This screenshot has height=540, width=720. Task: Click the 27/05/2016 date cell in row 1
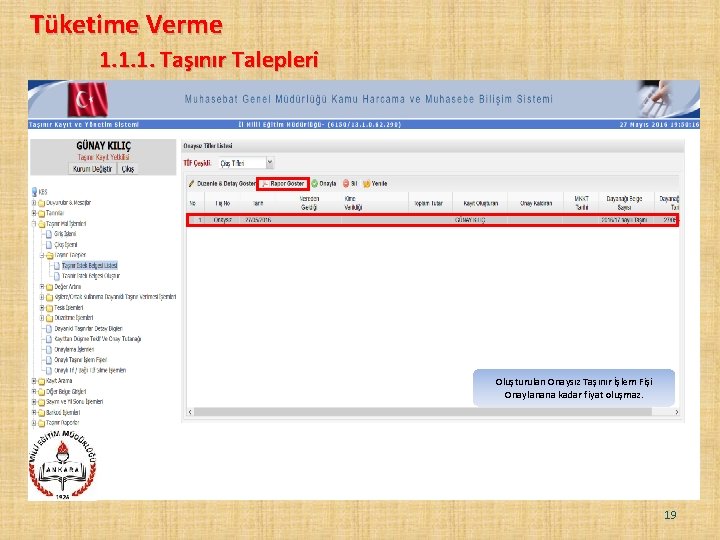[258, 220]
